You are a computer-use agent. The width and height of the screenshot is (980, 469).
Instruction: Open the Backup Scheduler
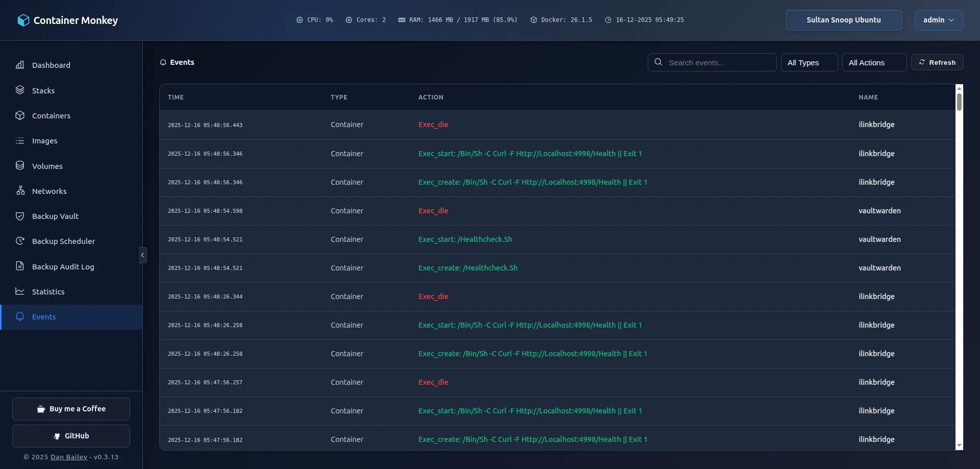pyautogui.click(x=63, y=241)
